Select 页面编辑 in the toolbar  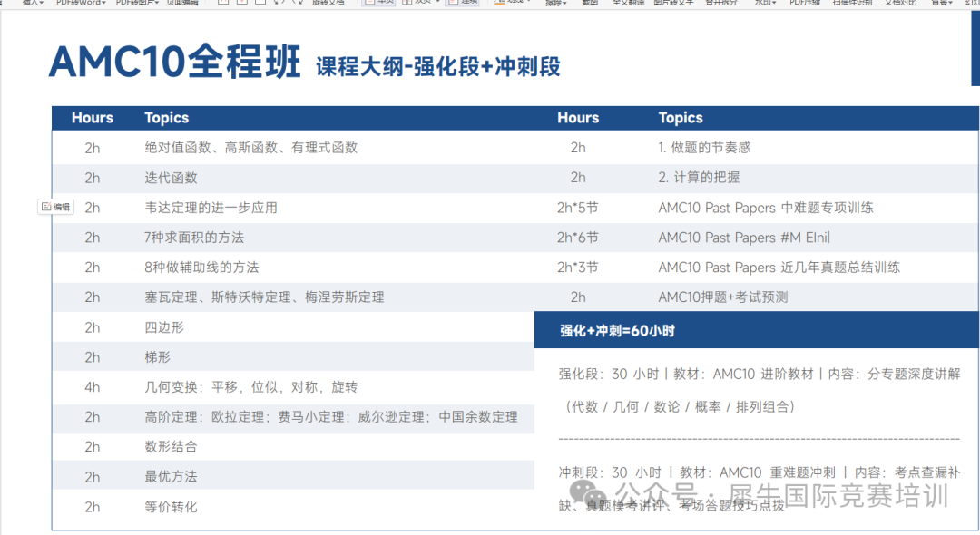pyautogui.click(x=182, y=3)
